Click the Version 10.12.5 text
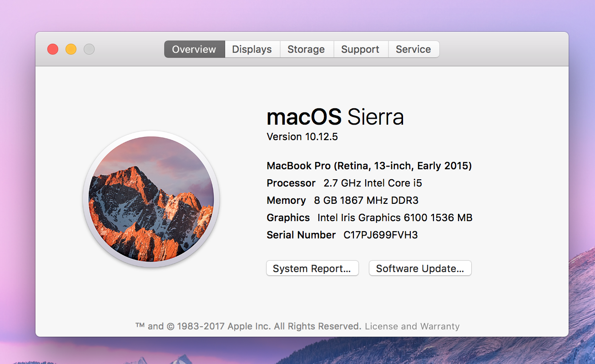This screenshot has height=364, width=595. (x=302, y=136)
